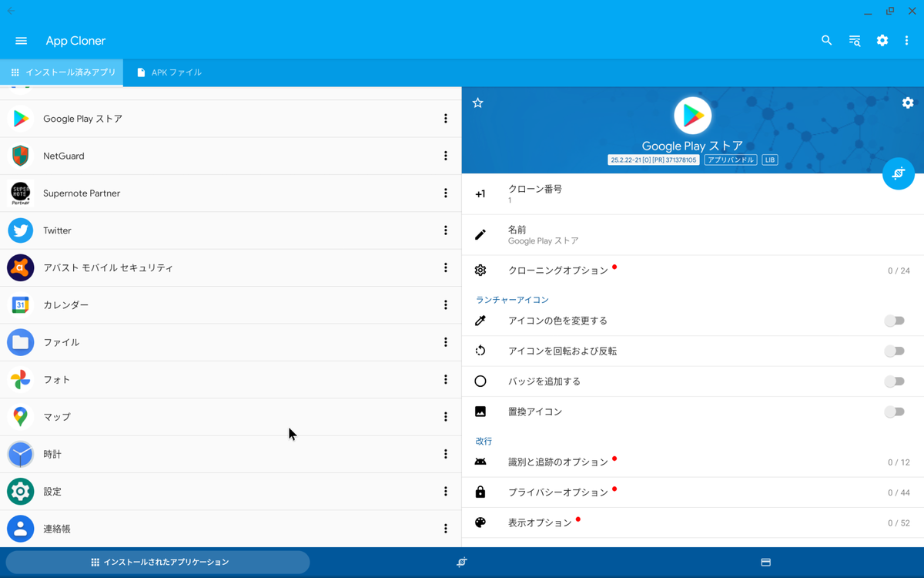This screenshot has height=578, width=924.
Task: Open more options for NetGuard
Action: click(445, 156)
